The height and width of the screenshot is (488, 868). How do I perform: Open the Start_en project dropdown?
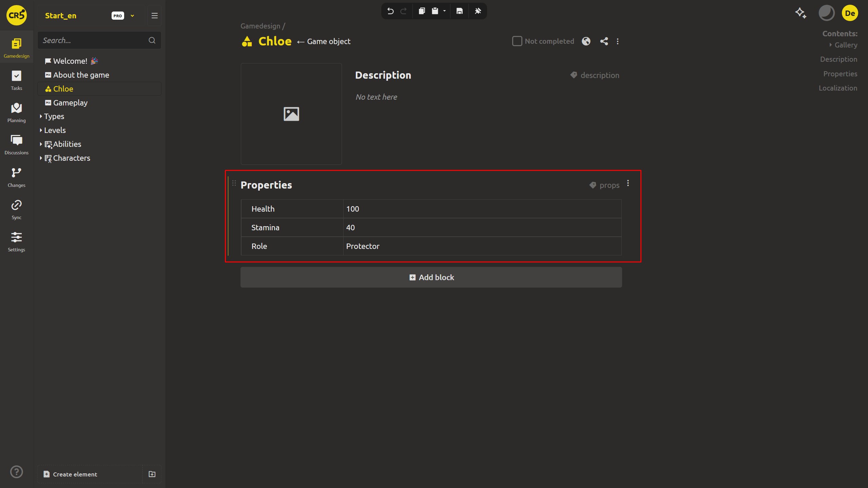coord(132,16)
